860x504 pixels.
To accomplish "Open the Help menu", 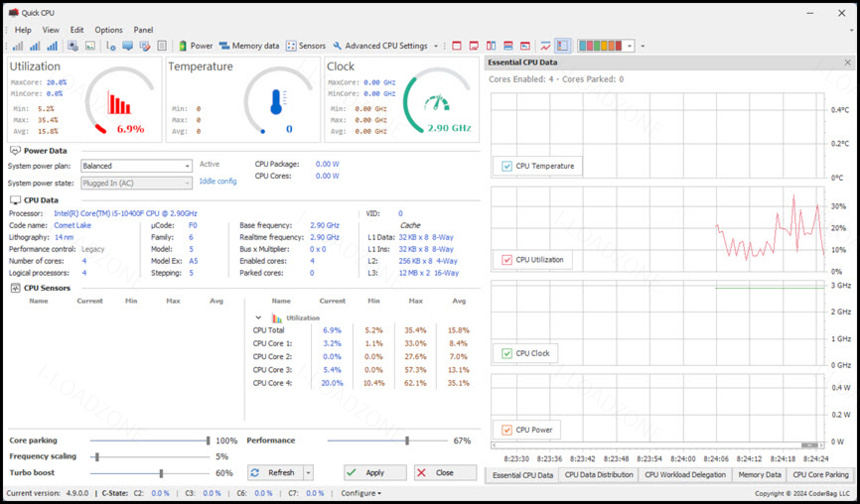I will click(x=23, y=30).
